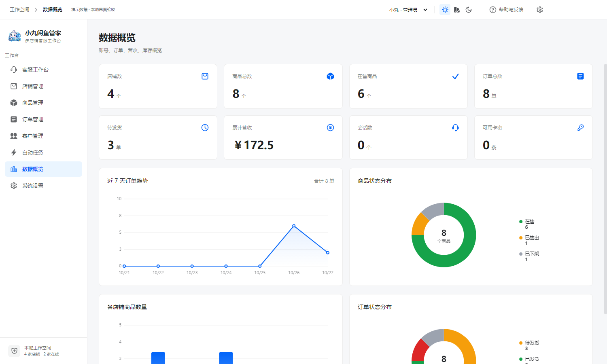Switch to light theme sun icon
Image resolution: width=607 pixels, height=364 pixels.
445,10
